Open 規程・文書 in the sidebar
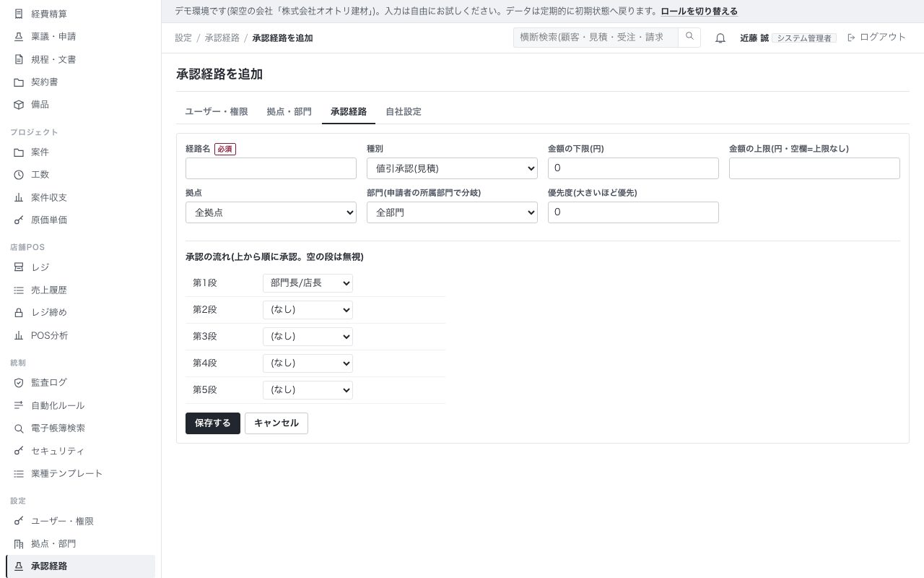This screenshot has height=578, width=924. [x=80, y=59]
